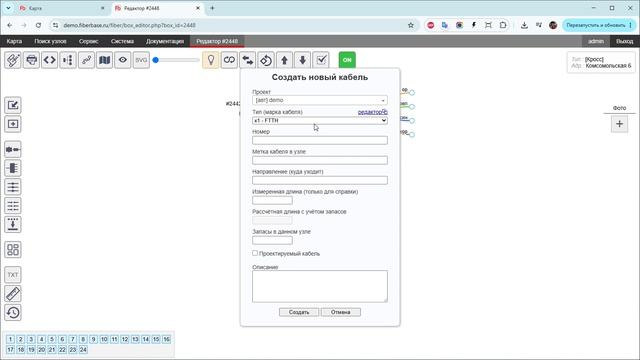The height and width of the screenshot is (360, 640).
Task: Open a new browser tab
Action: (x=212, y=8)
